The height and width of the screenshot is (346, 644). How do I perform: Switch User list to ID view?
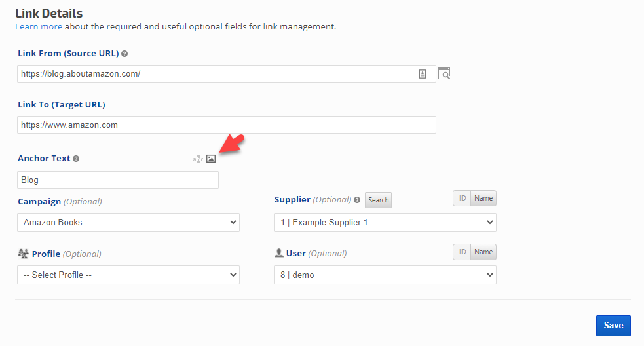click(462, 252)
